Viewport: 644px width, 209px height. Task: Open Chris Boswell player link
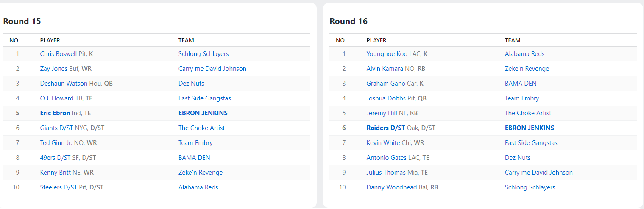click(58, 54)
